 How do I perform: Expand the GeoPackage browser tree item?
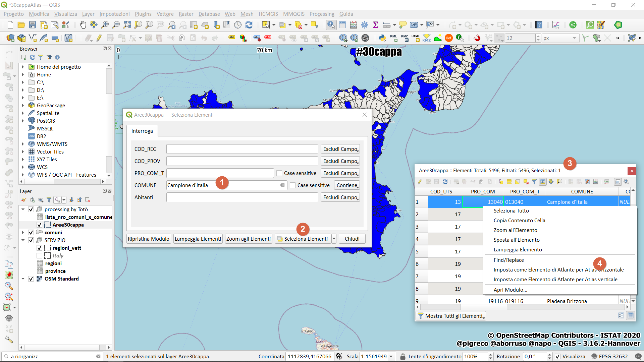pyautogui.click(x=23, y=106)
